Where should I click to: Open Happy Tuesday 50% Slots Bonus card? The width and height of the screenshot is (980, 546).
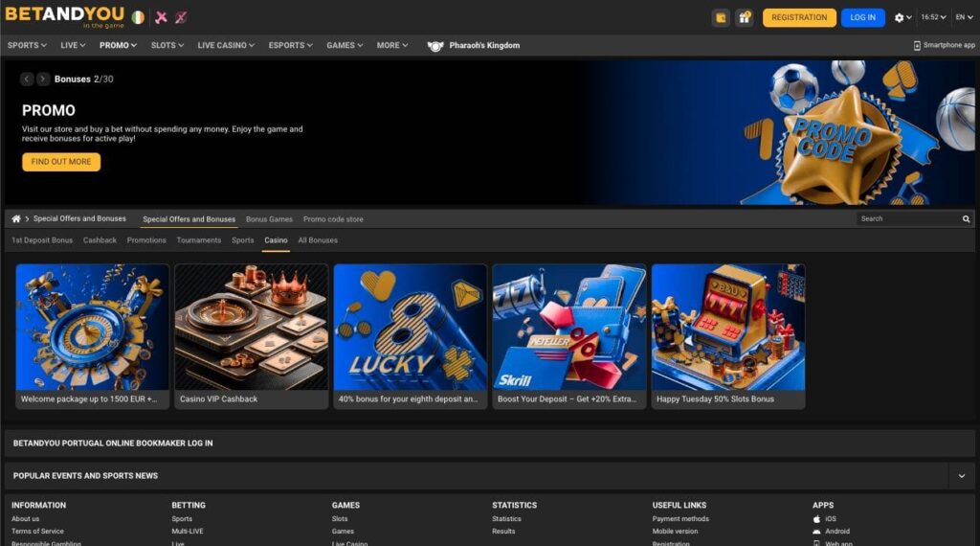coord(728,336)
